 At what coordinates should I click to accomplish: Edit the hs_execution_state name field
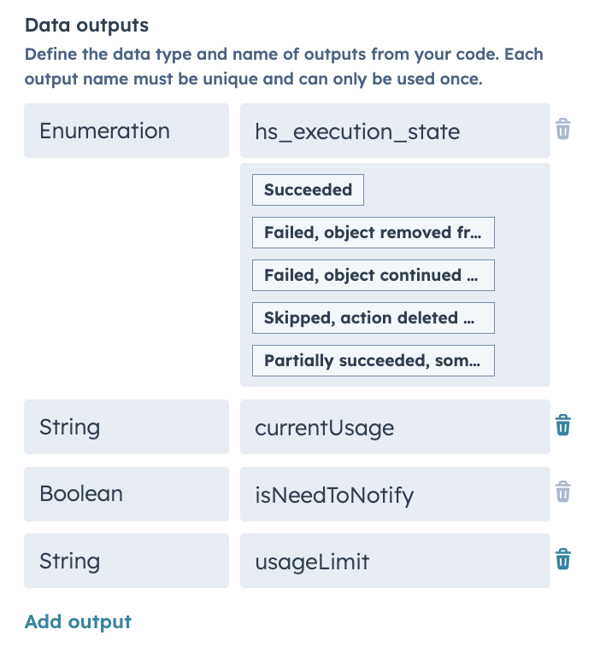point(395,131)
